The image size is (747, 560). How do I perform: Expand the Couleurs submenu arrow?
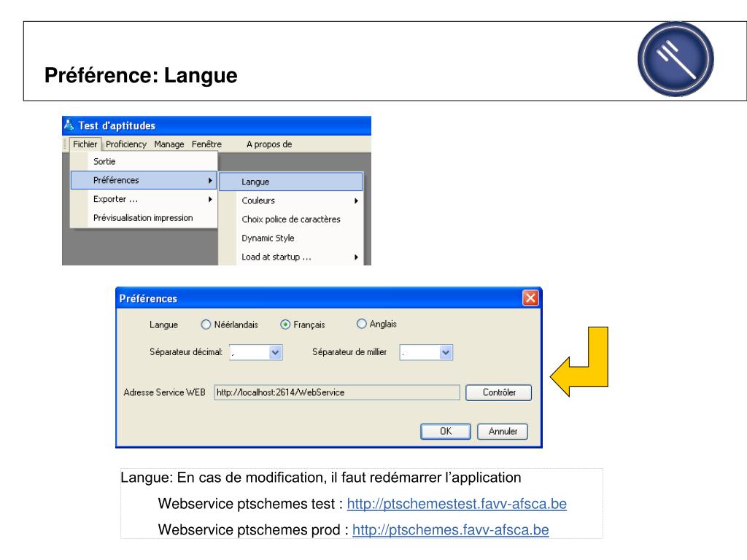point(356,201)
